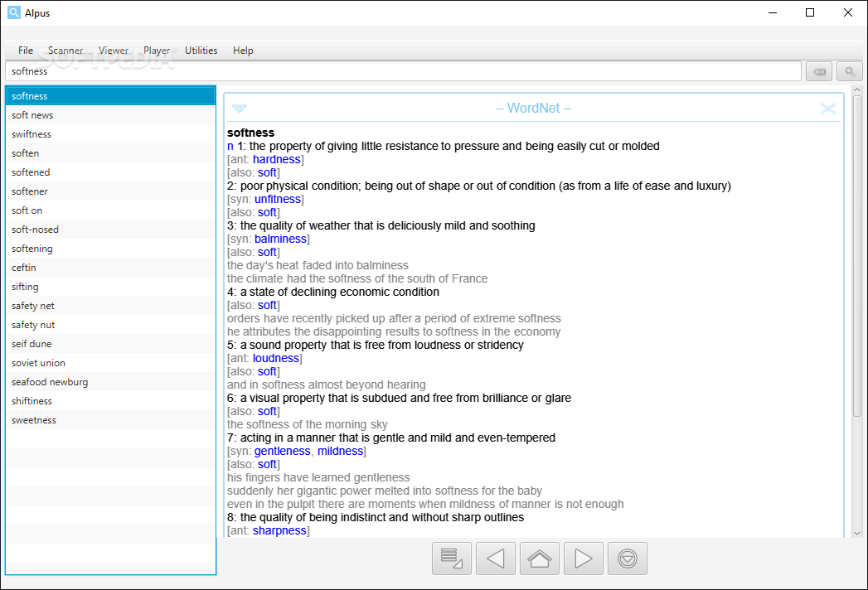
Task: Select 'shiftiness' in word list
Action: pyautogui.click(x=111, y=401)
